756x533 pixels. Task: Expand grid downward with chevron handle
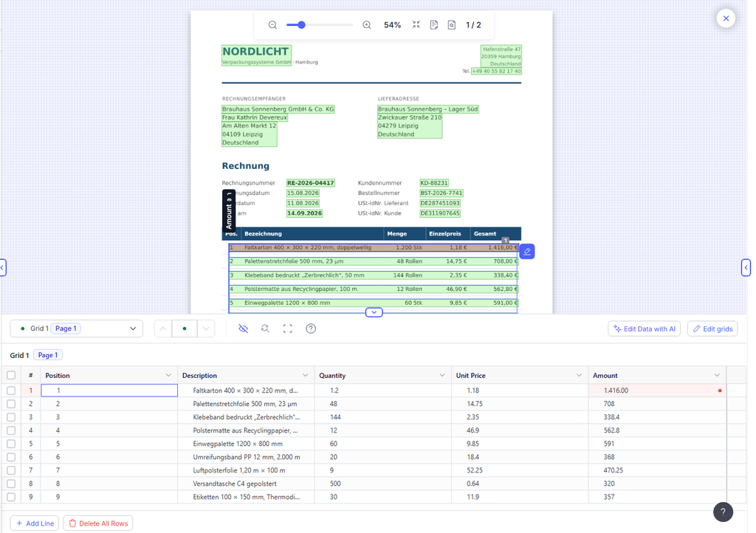click(x=374, y=312)
